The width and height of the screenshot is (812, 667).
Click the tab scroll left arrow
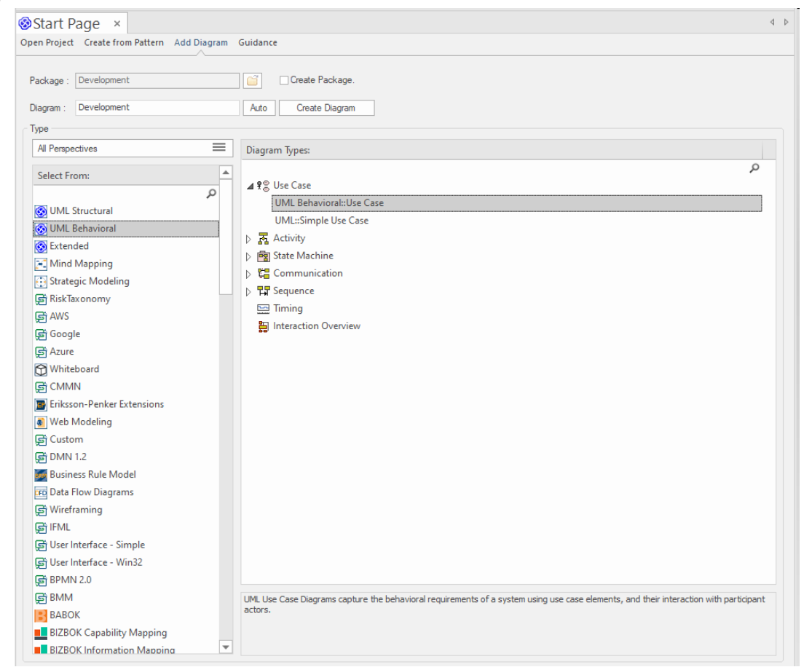[772, 23]
